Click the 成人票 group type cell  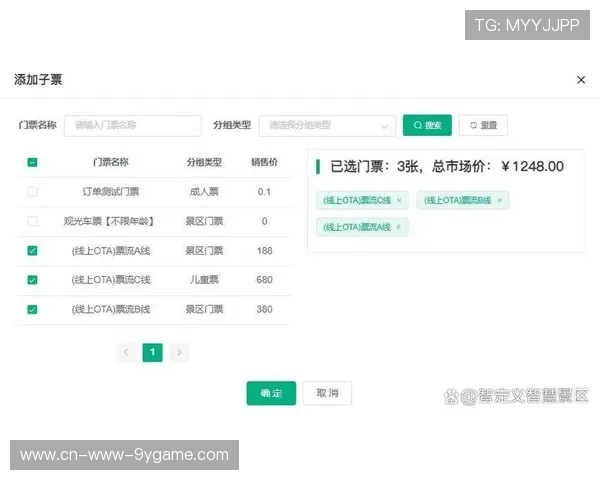pyautogui.click(x=204, y=191)
